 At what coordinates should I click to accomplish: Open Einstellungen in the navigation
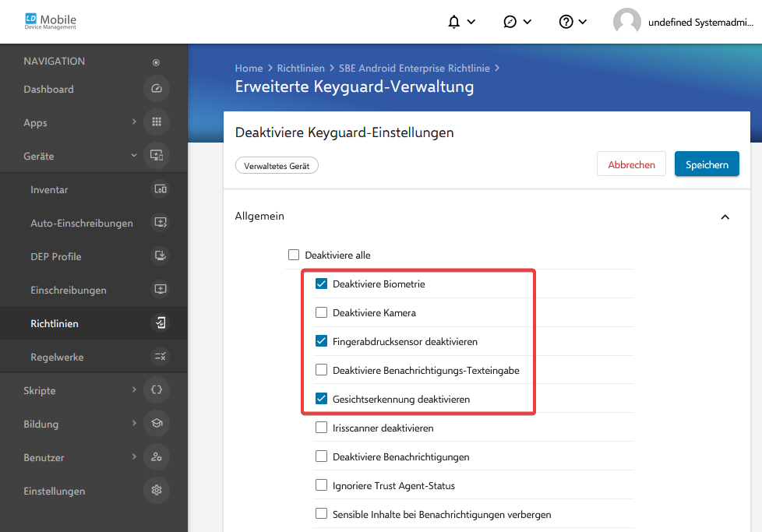(x=54, y=491)
